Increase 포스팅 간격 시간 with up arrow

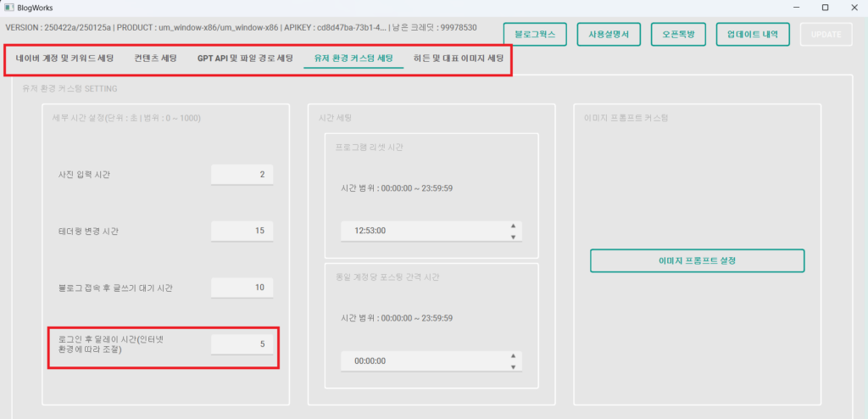click(513, 355)
